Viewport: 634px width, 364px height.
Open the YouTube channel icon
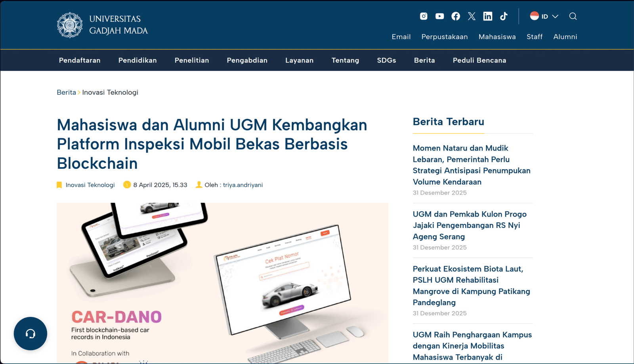[439, 16]
